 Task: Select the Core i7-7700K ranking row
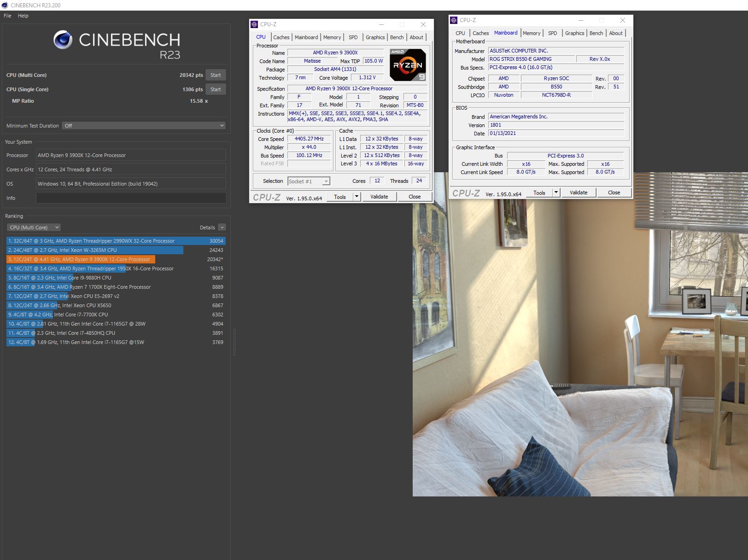coord(116,315)
